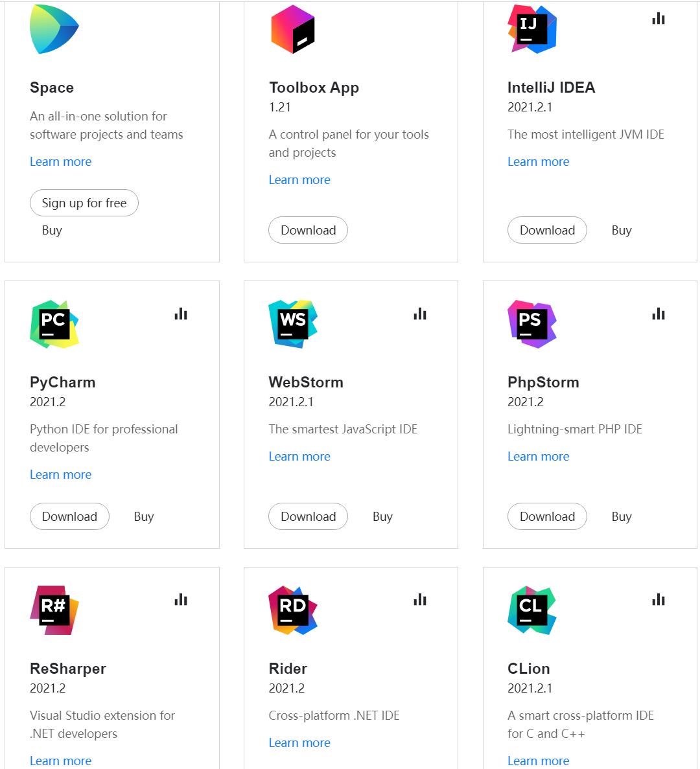
Task: Click the bar chart icon on CLion card
Action: (x=659, y=599)
